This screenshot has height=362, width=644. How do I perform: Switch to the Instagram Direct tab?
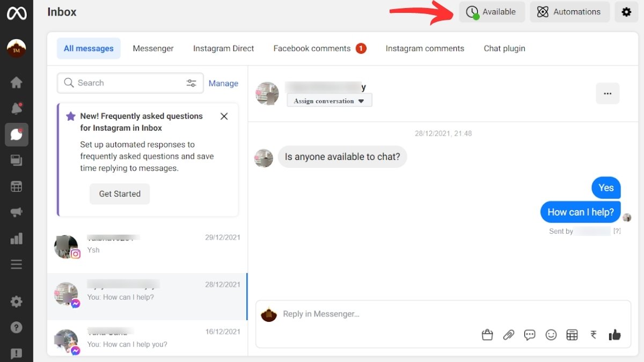click(223, 48)
